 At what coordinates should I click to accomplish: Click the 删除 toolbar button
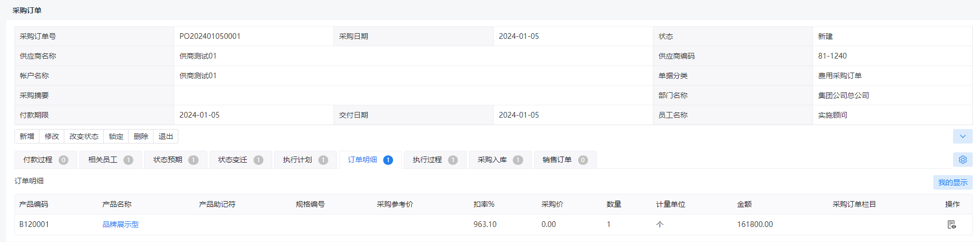[141, 136]
